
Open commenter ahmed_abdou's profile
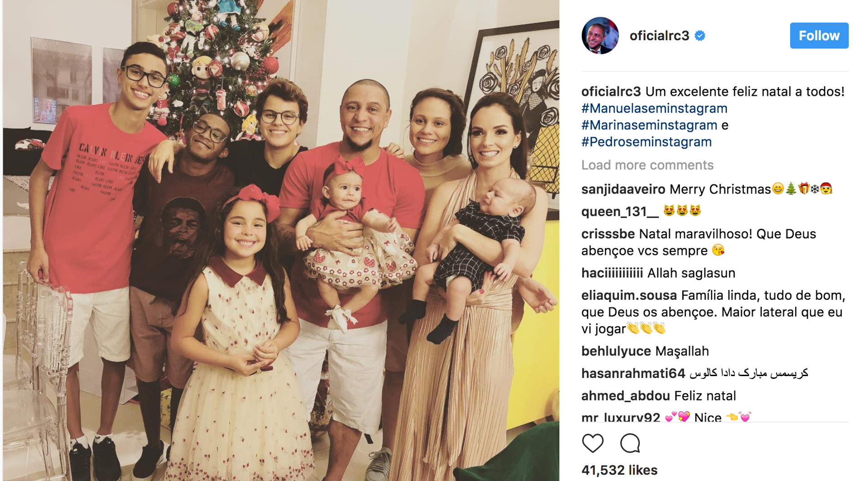click(626, 396)
